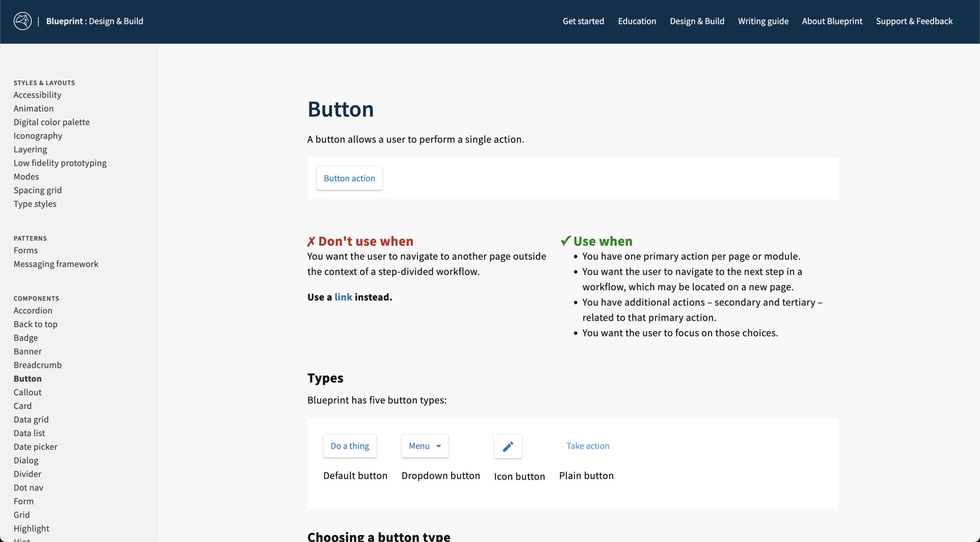Follow the 'link' hyperlink in the 'Don't use when' section
The width and height of the screenshot is (980, 542).
pos(343,297)
